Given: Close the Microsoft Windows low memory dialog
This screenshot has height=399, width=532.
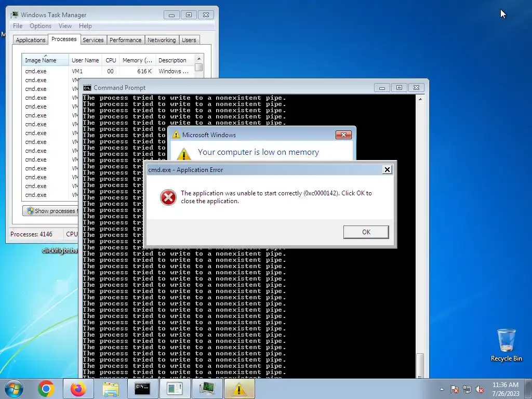Looking at the screenshot, I should click(x=343, y=135).
